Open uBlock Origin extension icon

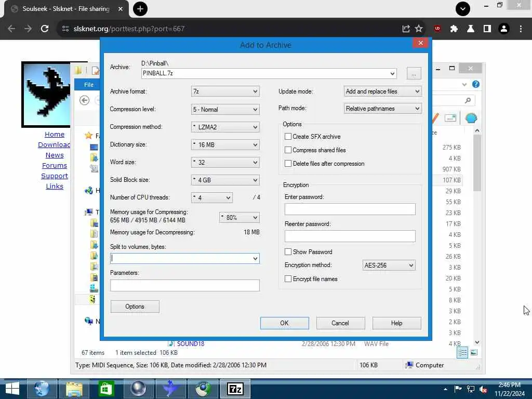point(437,29)
